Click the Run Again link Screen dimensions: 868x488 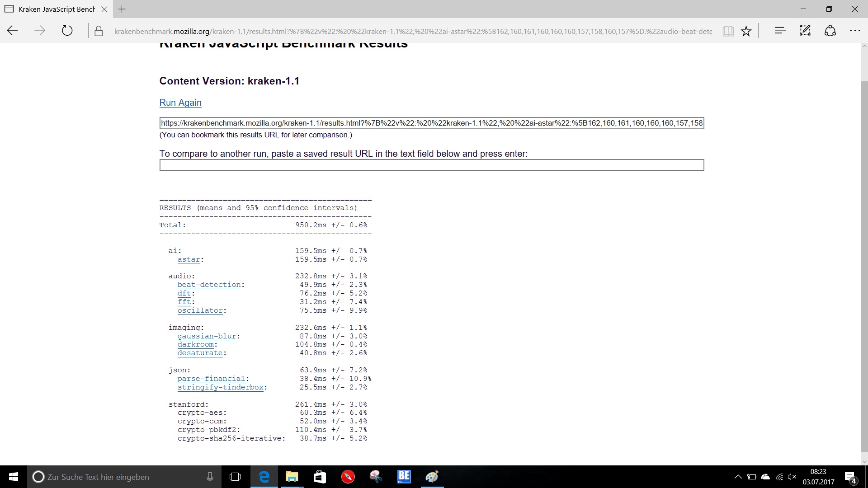click(x=180, y=103)
